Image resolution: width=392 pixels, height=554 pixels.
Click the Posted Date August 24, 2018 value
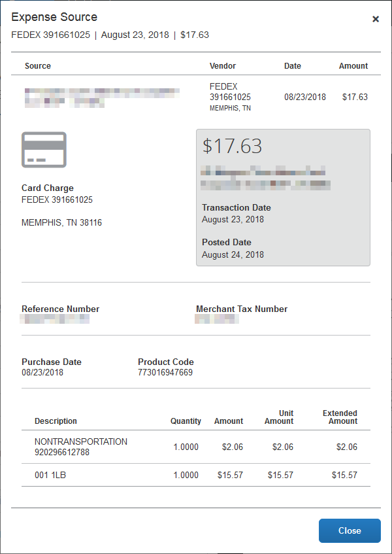[233, 254]
